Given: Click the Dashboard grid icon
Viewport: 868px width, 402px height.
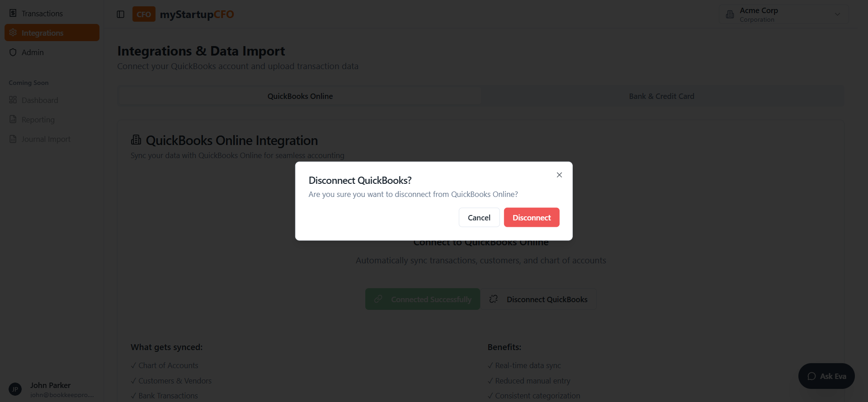Looking at the screenshot, I should (13, 100).
